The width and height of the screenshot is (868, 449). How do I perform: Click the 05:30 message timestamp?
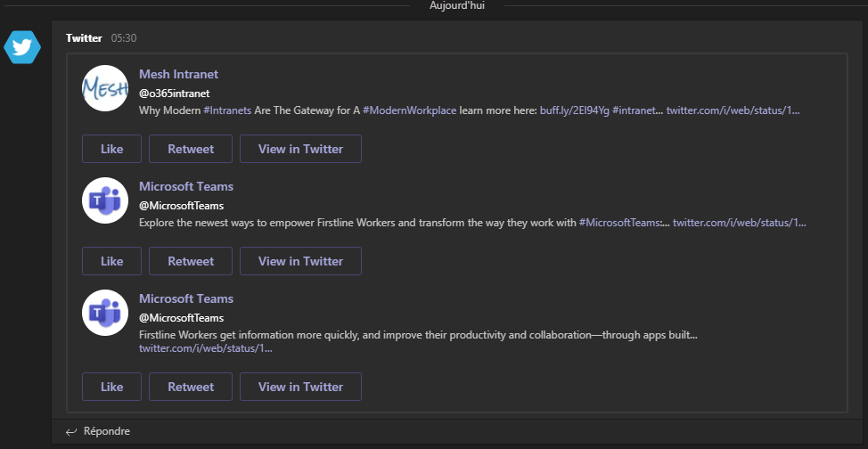(124, 38)
